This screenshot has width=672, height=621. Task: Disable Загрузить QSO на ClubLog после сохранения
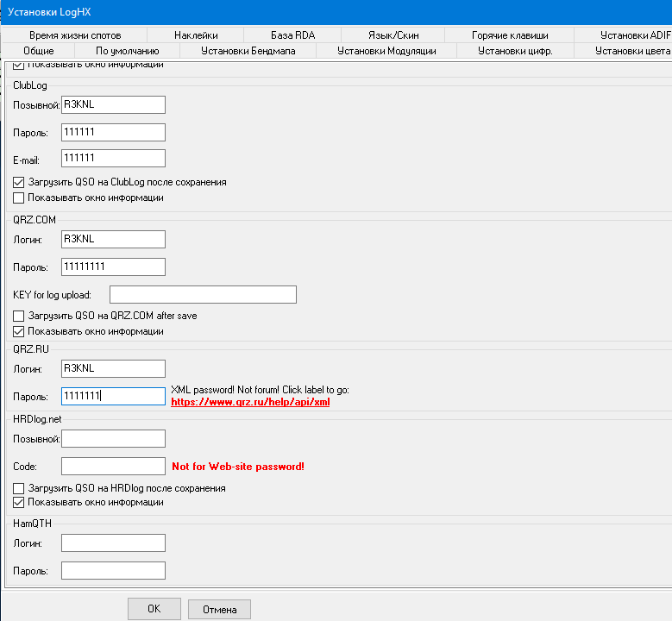[18, 183]
